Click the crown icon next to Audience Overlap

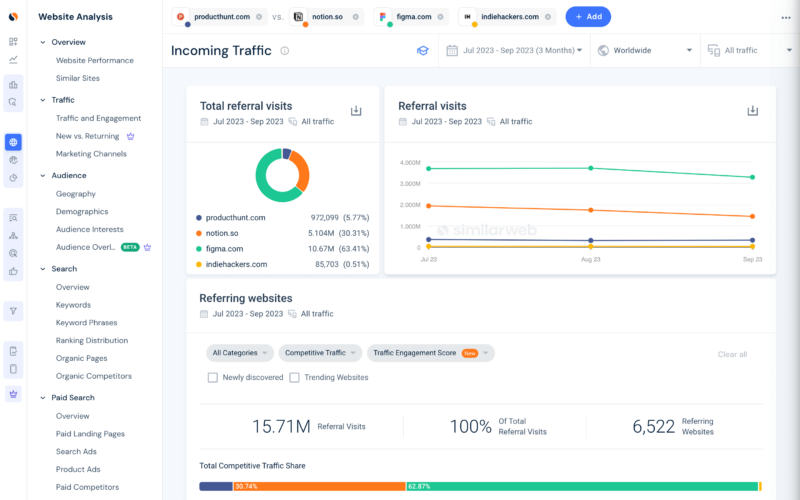click(x=147, y=247)
